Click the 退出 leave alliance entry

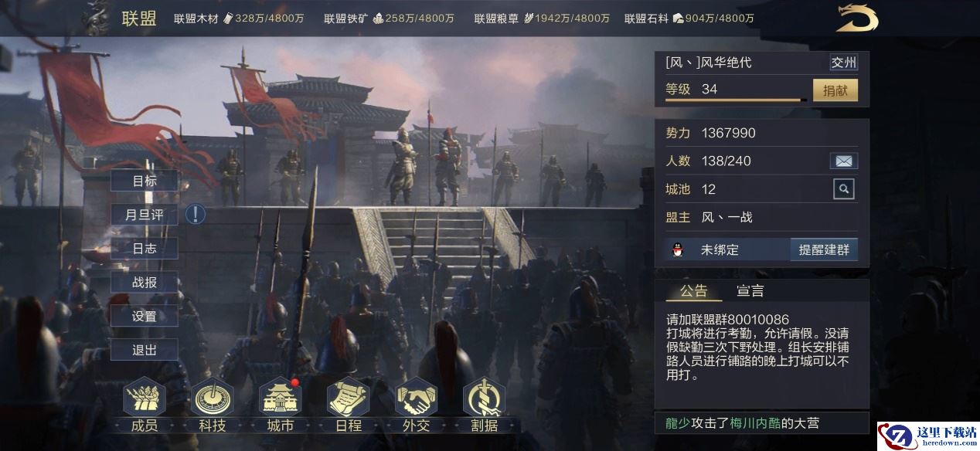pos(145,350)
